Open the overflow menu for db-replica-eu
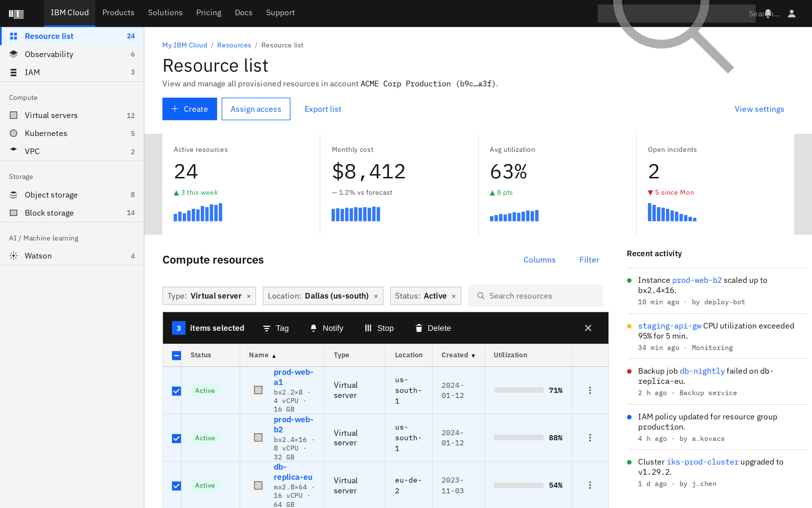This screenshot has width=812, height=508. click(x=590, y=485)
